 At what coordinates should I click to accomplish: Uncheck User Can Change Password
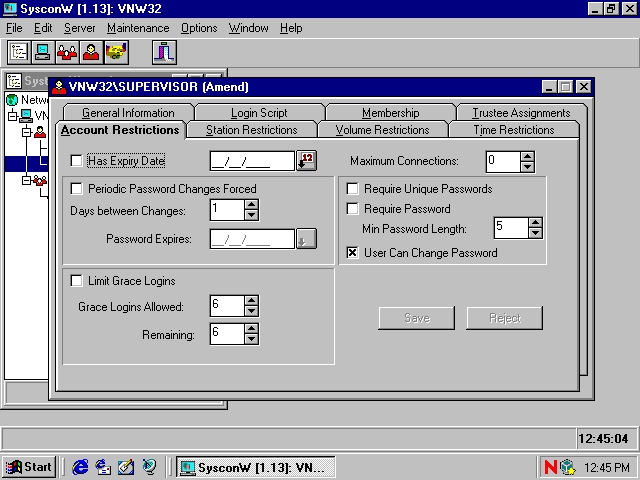point(352,253)
